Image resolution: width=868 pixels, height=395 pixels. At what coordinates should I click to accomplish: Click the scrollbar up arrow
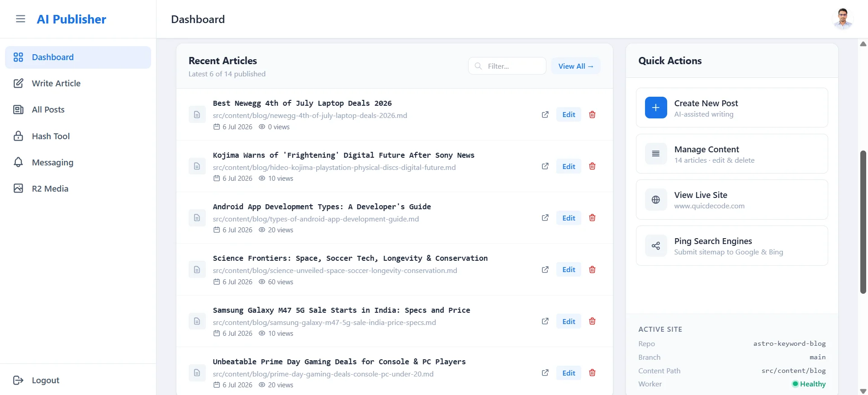(863, 44)
